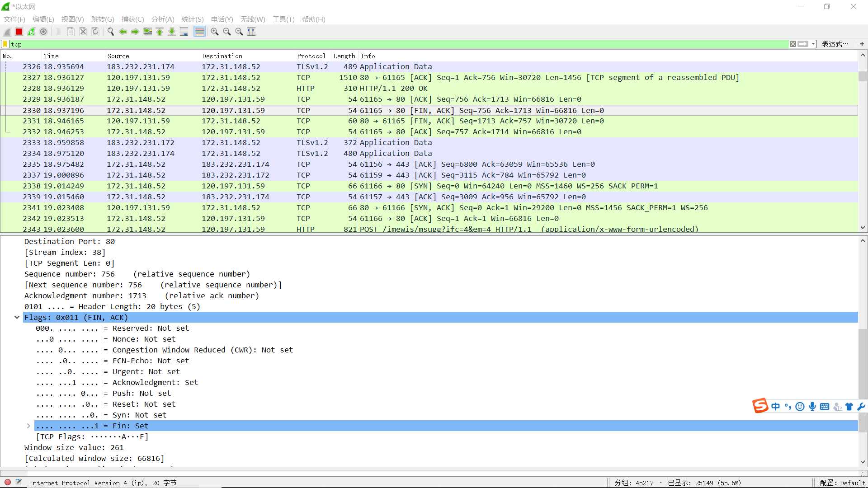Click Sogou IME microphone voice input icon
This screenshot has width=868, height=488.
[x=812, y=407]
